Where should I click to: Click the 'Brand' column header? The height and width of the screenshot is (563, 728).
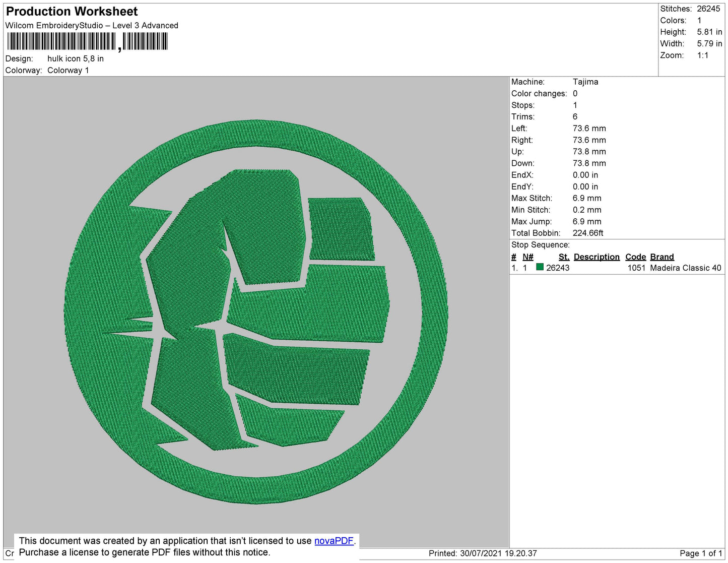click(x=662, y=257)
